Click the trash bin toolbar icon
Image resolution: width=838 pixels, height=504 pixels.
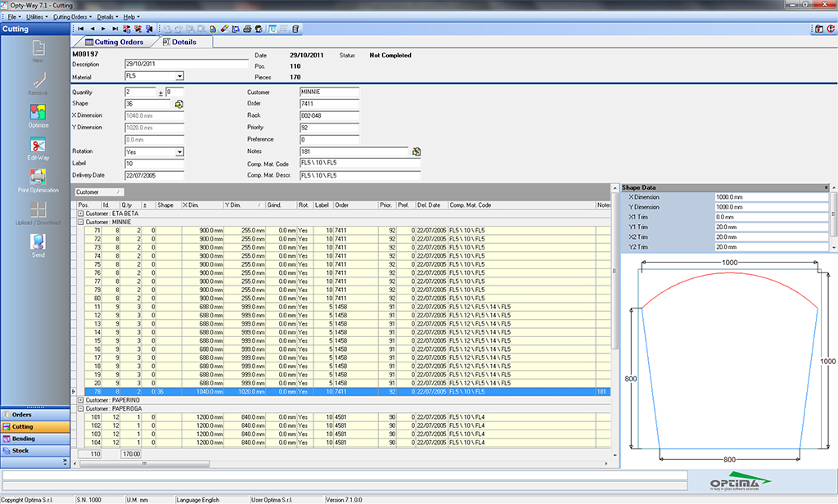pos(295,29)
